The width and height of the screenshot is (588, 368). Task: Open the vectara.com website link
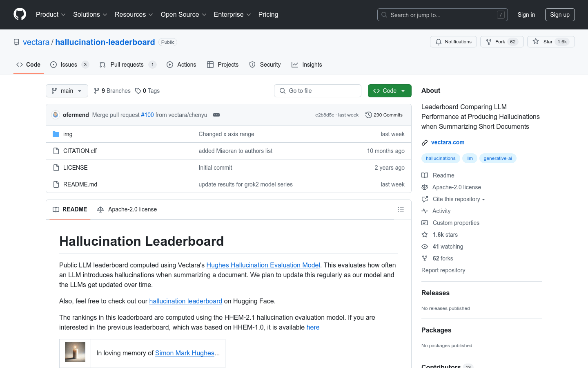(x=448, y=142)
